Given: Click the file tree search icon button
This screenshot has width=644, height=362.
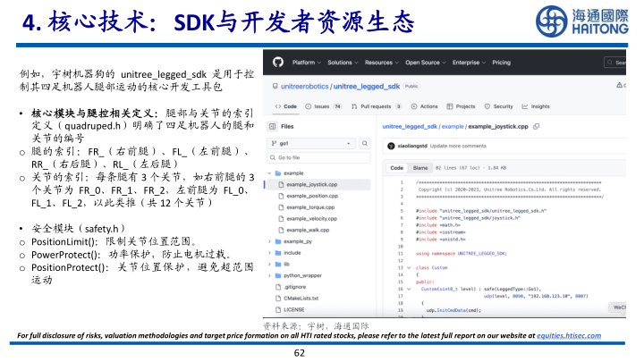Looking at the screenshot, I should [365, 143].
